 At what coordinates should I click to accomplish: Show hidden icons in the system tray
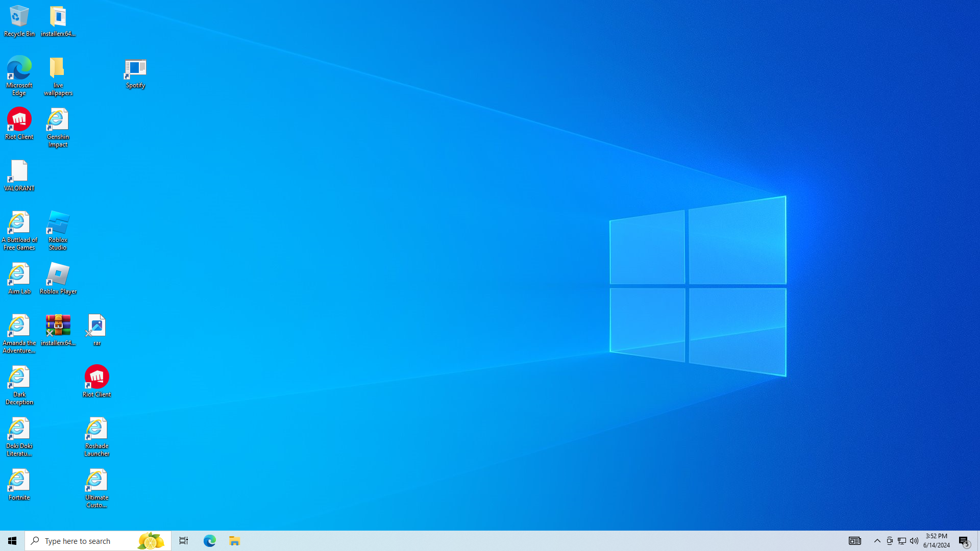click(x=877, y=540)
